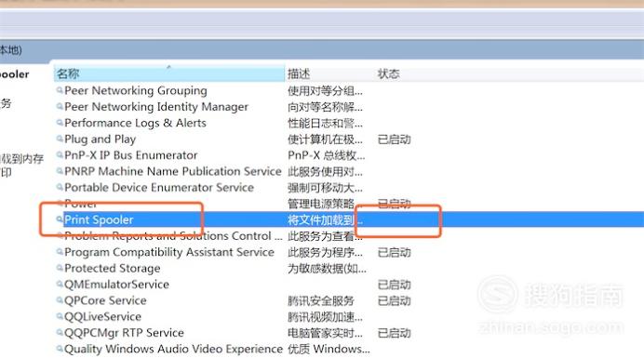Select Program Compatibility Assistant Service name
The image size is (644, 358).
click(169, 252)
